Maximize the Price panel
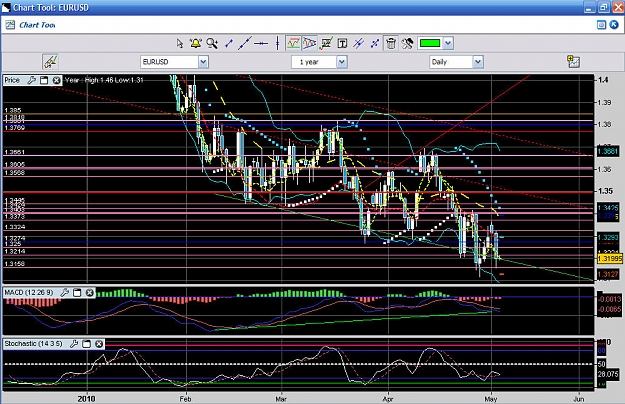625x404 pixels. click(44, 80)
